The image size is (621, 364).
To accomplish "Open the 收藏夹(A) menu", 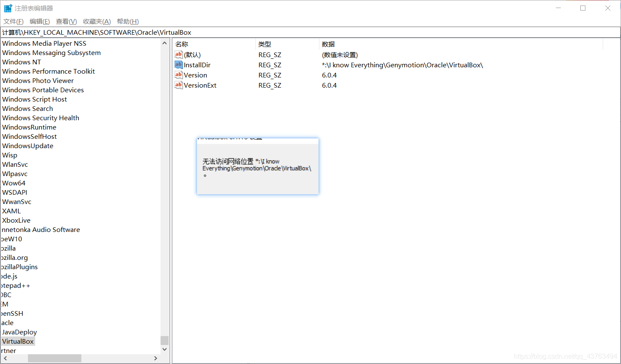I will point(97,22).
